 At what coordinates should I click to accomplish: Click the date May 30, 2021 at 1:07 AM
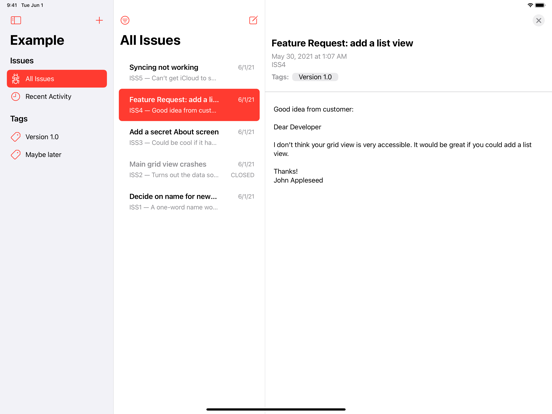(x=309, y=56)
